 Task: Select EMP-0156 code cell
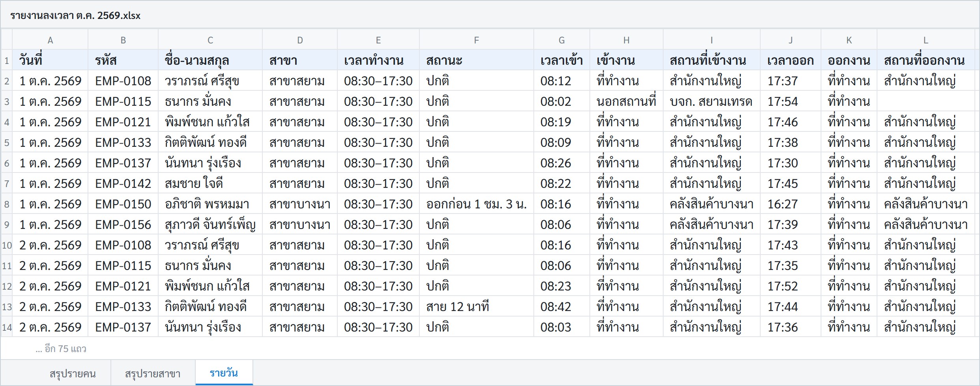coord(123,225)
